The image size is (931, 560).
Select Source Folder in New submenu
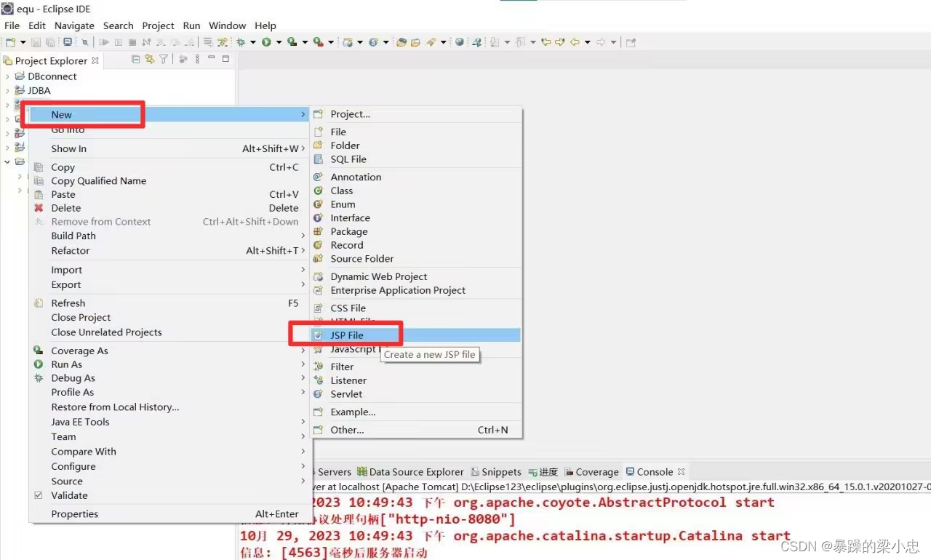coord(416,259)
